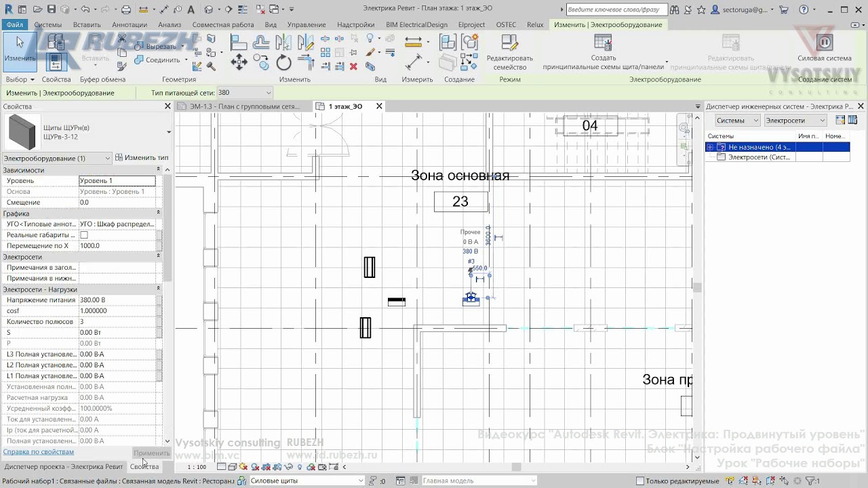Click the Align tool icon in Изменить panel
This screenshot has height=488, width=868.
tap(238, 43)
